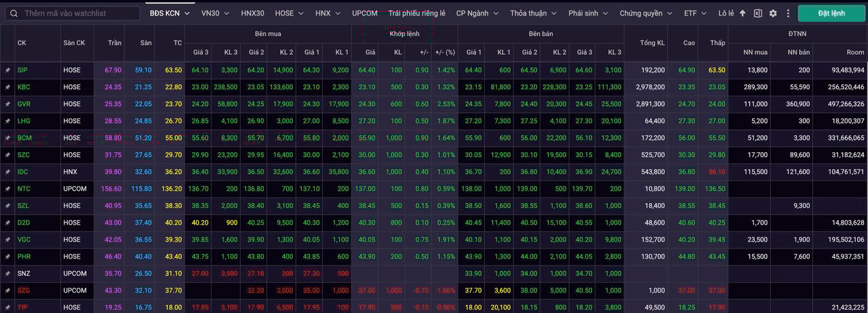
Task: Click the search magnifier icon
Action: point(14,13)
